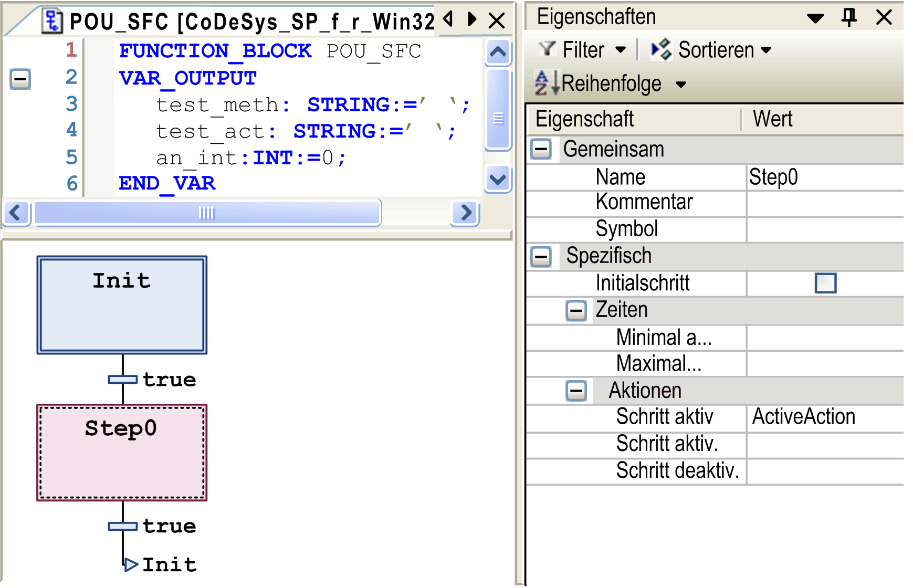The image size is (913, 588).
Task: Click the Reihenfolge A-Z sort icon
Action: tap(547, 83)
